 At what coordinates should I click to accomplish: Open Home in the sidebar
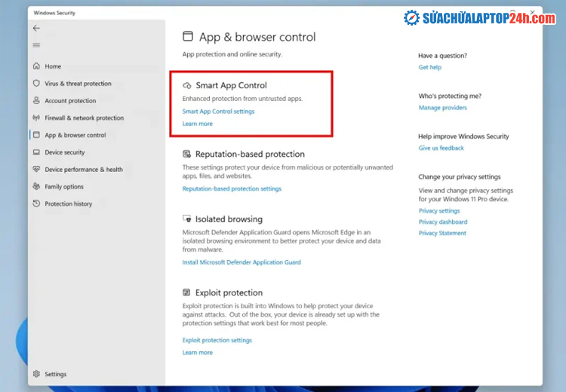pos(53,66)
